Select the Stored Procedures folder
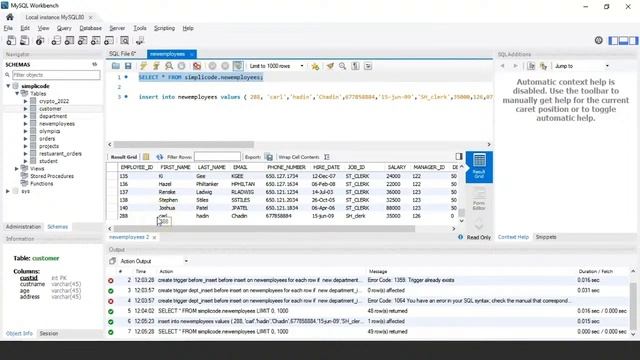 [x=52, y=176]
